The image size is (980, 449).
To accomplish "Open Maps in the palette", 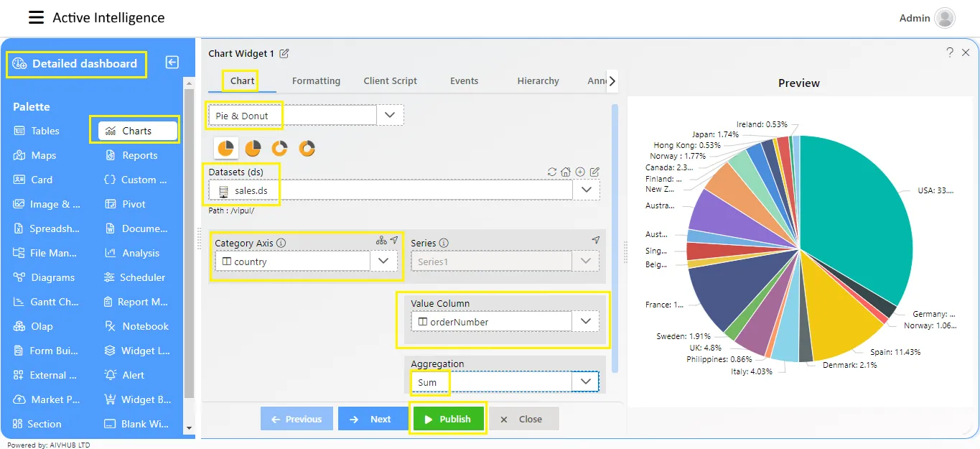I will point(34,155).
